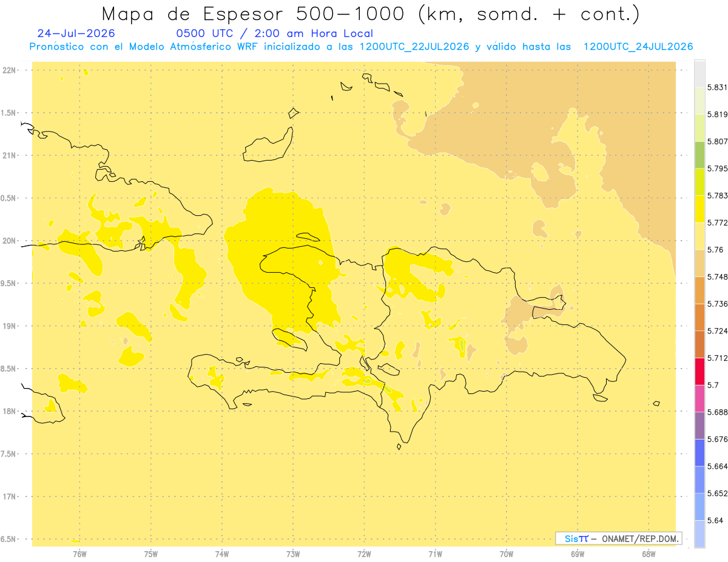Click the colorbar value 5.664
The image size is (728, 562).
tap(718, 467)
